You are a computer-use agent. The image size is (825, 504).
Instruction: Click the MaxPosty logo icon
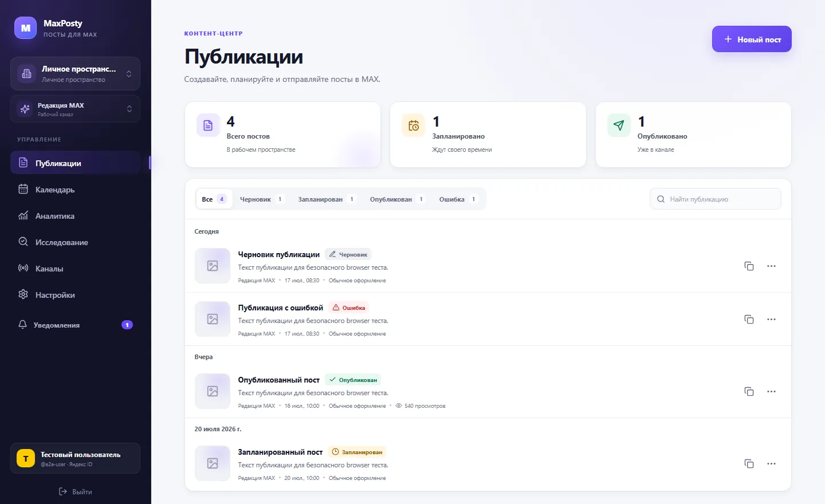pyautogui.click(x=25, y=27)
